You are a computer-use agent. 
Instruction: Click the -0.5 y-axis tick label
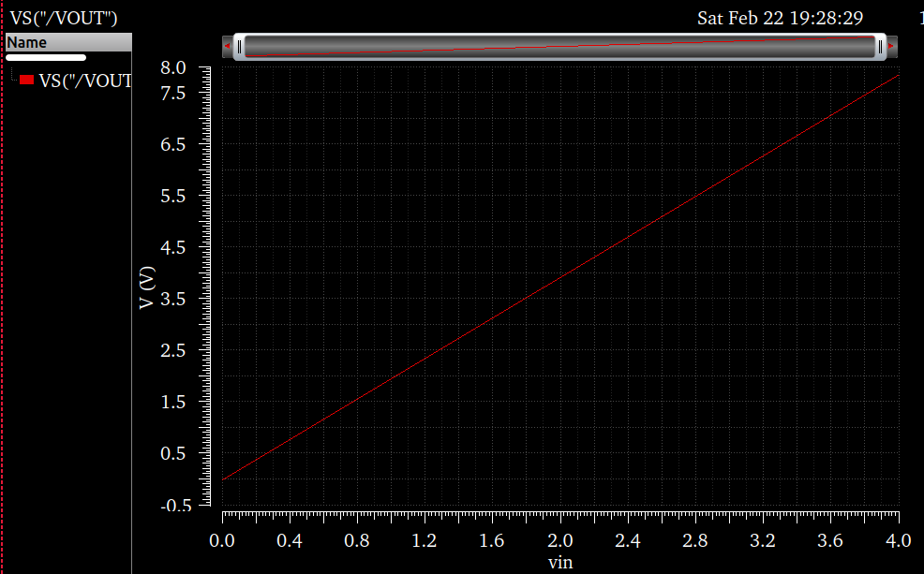click(x=176, y=506)
